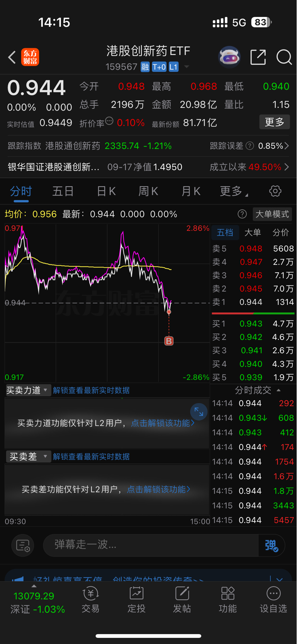
Task: Tap the buy-sell ratio red-green bar
Action: point(253,313)
